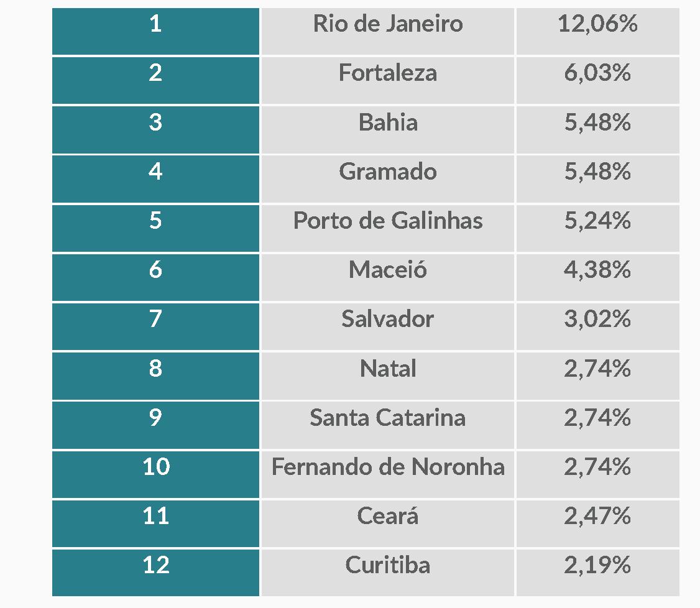The height and width of the screenshot is (608, 700).
Task: Select the 2,19% percentage cell
Action: pyautogui.click(x=598, y=573)
